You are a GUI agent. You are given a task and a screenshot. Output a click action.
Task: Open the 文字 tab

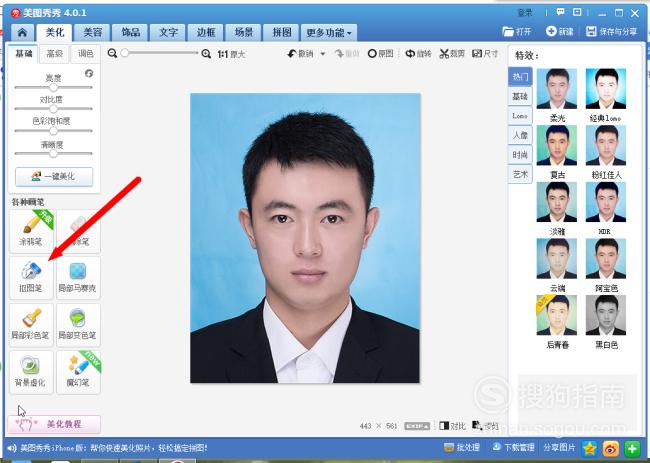(168, 32)
